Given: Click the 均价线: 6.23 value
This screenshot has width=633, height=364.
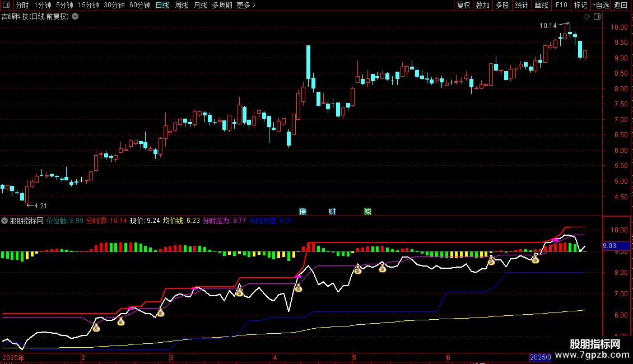Looking at the screenshot, I should click(x=181, y=221).
